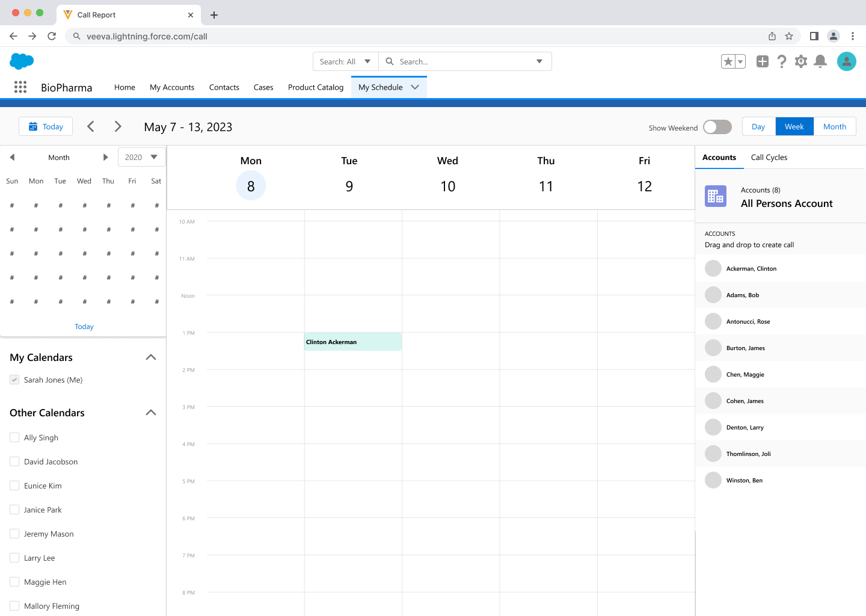
Task: Check the Ally Singh calendar checkbox
Action: pos(14,437)
